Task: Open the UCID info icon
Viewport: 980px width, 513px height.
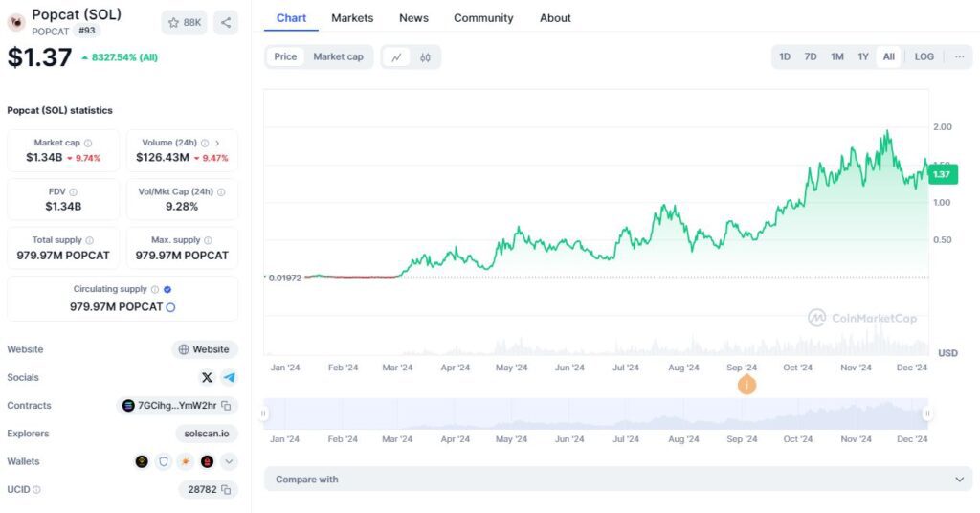Action: point(37,490)
